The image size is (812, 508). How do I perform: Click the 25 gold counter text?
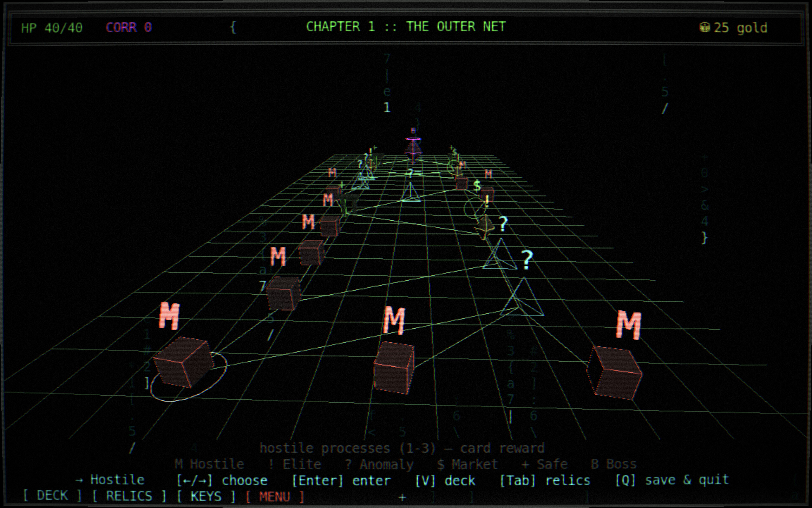(741, 28)
